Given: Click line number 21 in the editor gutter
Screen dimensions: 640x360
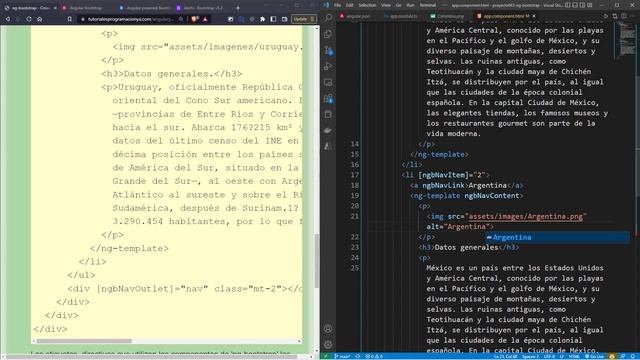Looking at the screenshot, I should click(x=354, y=216).
